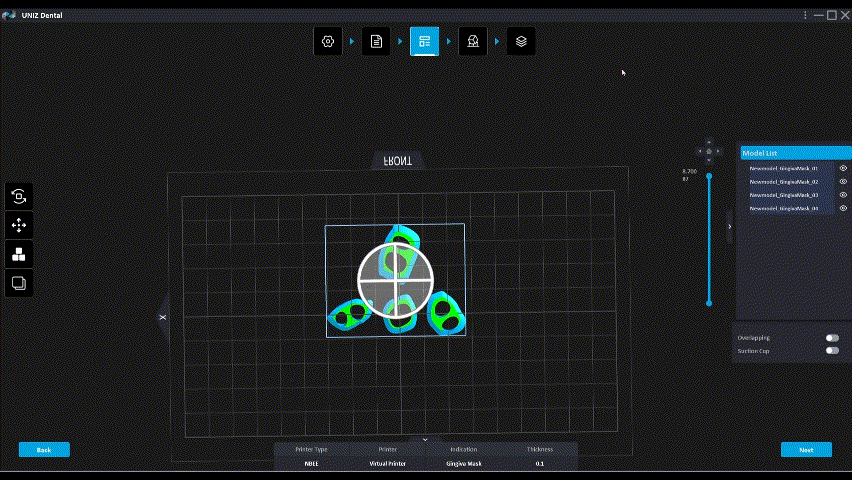Click the auto-arrange blocks tool icon
852x480 pixels.
(x=19, y=254)
